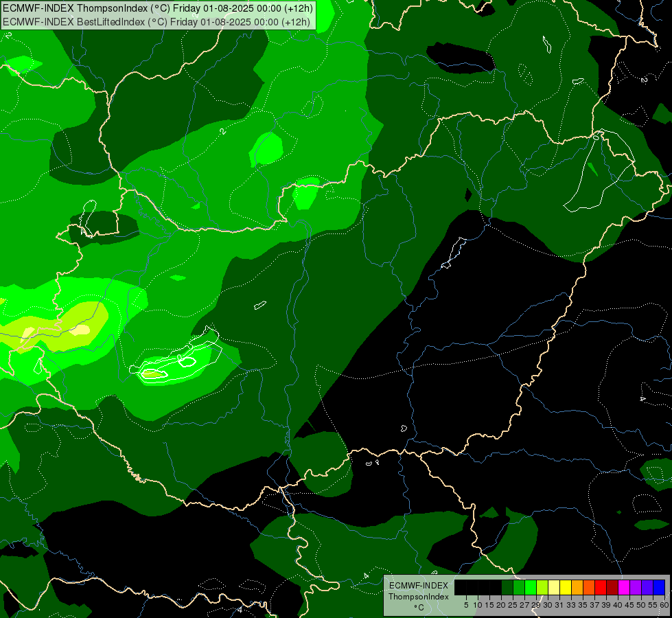Click the legend tick value 5
The width and height of the screenshot is (672, 618).
(x=466, y=605)
